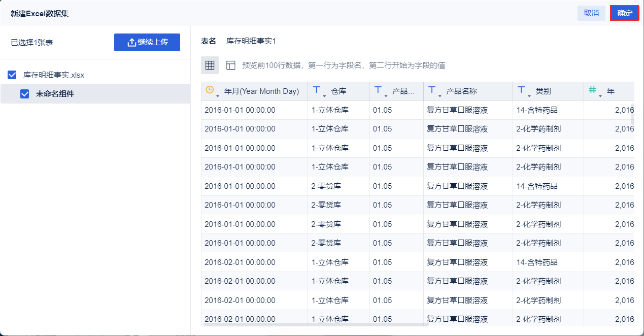Click the 仓库 column header text
Screen dimensions: 644x336
(x=339, y=91)
